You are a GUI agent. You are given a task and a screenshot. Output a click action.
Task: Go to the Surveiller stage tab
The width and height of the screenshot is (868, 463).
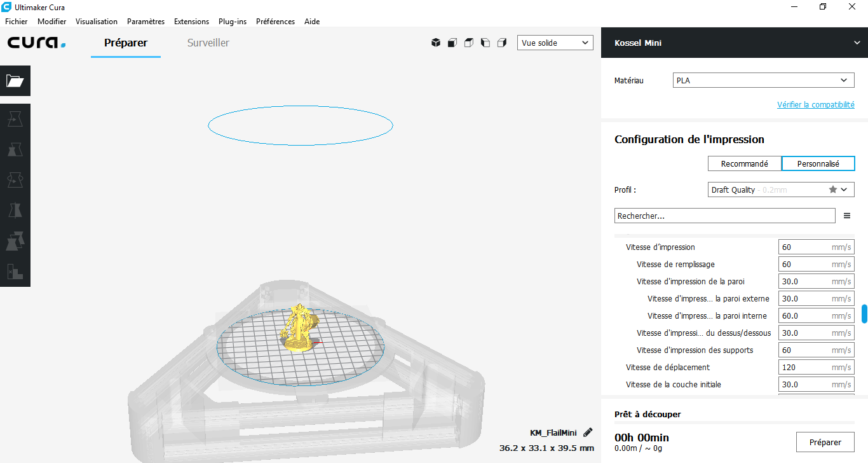(208, 43)
